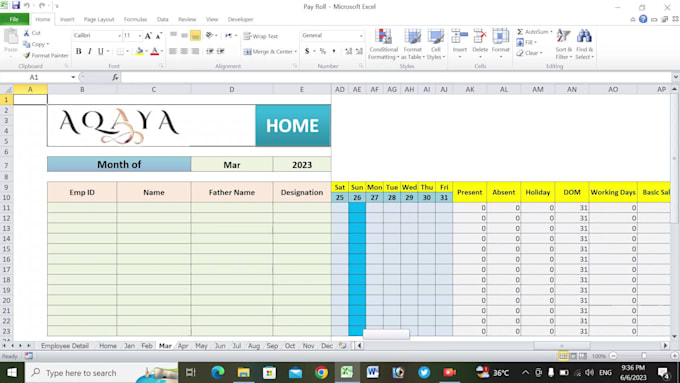Open the Clear eraser dropdown
680x383 pixels.
tap(529, 53)
